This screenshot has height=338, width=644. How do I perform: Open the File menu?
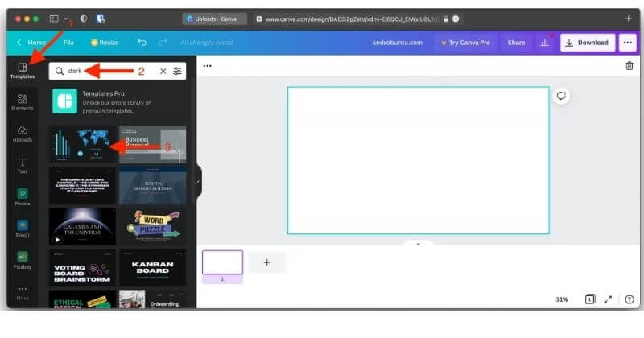68,43
